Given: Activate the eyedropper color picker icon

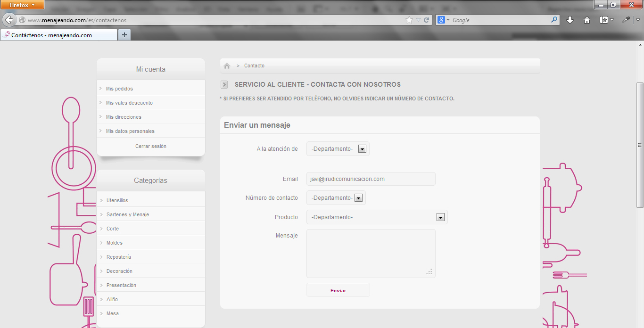Looking at the screenshot, I should 626,20.
